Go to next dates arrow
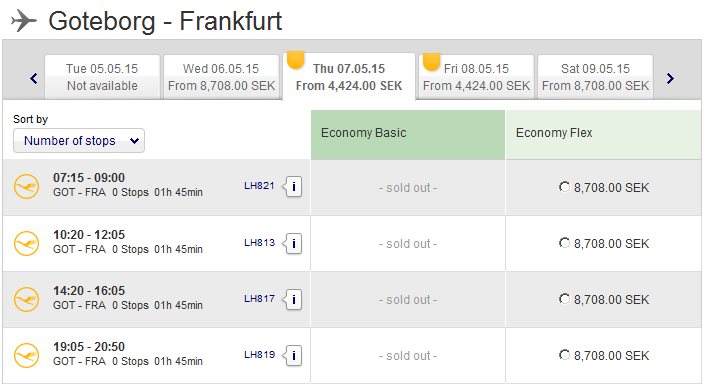The height and width of the screenshot is (384, 705). pyautogui.click(x=670, y=79)
